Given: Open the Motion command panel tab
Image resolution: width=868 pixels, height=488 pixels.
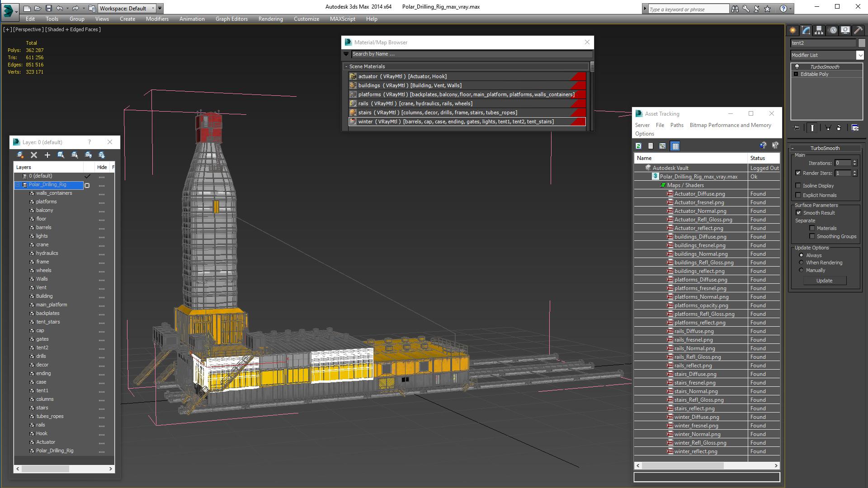Looking at the screenshot, I should pos(832,30).
